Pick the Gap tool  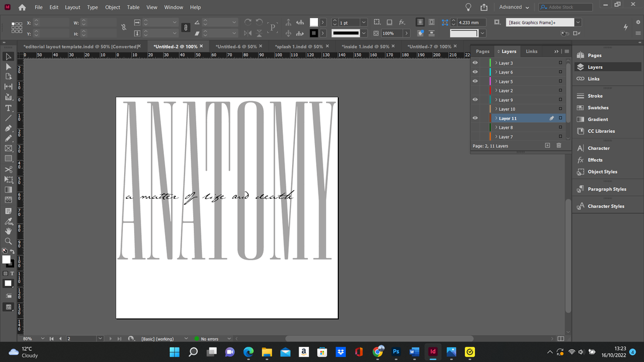8,87
